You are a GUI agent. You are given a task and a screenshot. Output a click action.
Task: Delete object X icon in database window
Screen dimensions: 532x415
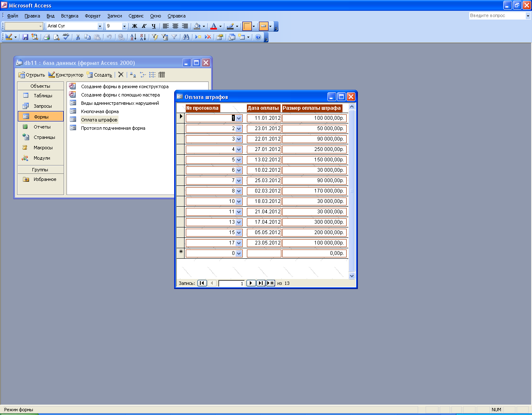pos(121,75)
